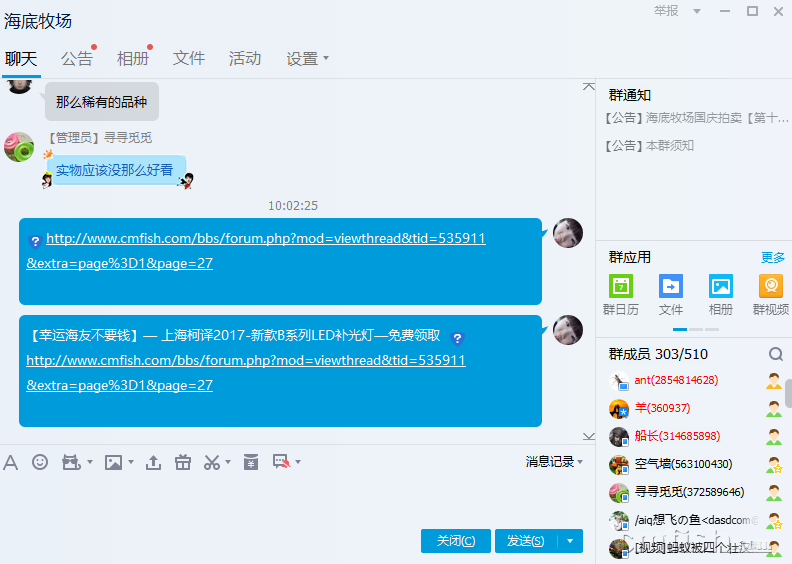Select member 船长(314685898)
Viewport: 792px width, 564px height.
tap(677, 436)
